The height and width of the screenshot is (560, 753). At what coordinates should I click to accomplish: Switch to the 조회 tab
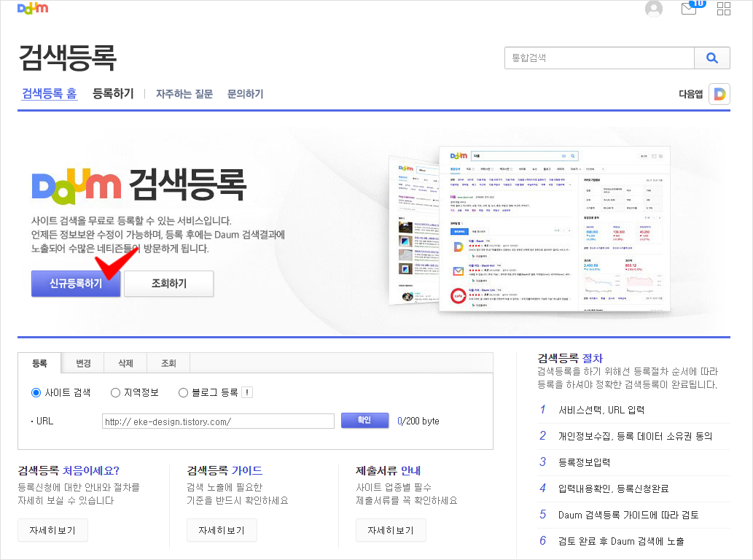(168, 363)
